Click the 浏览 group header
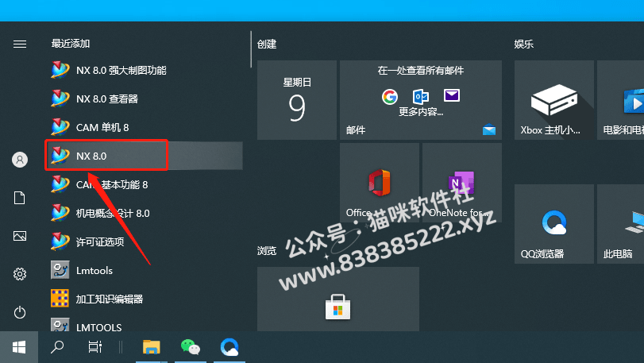 pos(267,250)
